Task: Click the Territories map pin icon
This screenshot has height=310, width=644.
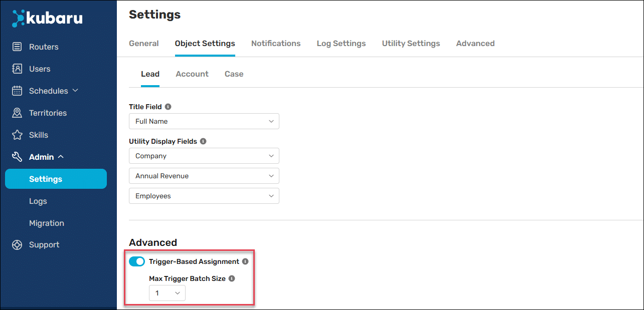Action: [x=18, y=113]
